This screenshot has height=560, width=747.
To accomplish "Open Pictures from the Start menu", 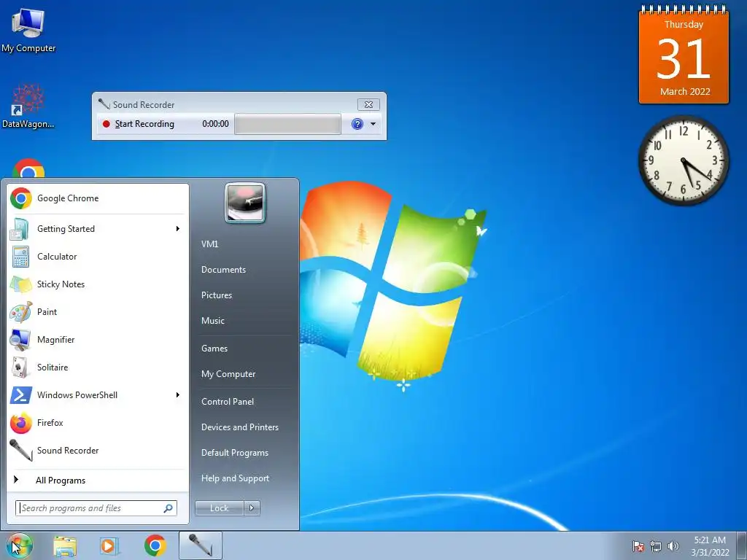I will [217, 295].
